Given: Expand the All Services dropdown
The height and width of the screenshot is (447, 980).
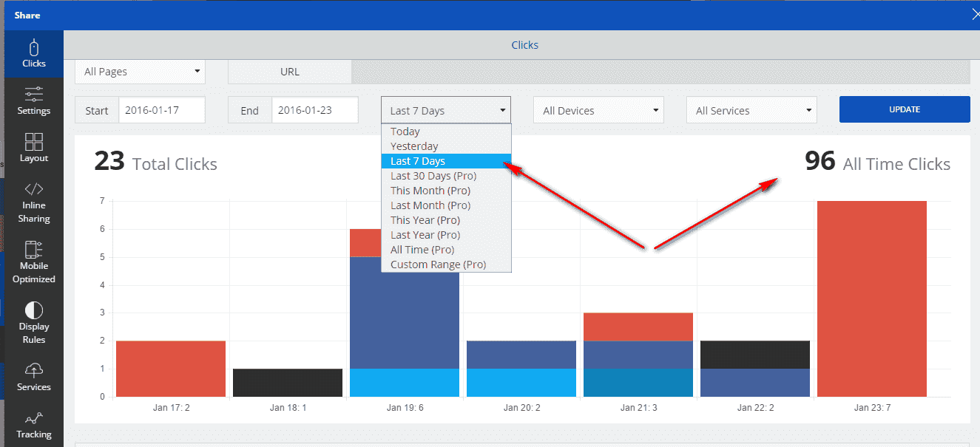Looking at the screenshot, I should (x=751, y=111).
